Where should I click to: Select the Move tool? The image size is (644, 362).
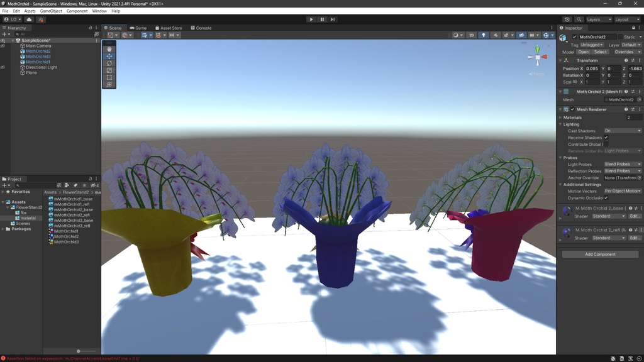pyautogui.click(x=109, y=56)
